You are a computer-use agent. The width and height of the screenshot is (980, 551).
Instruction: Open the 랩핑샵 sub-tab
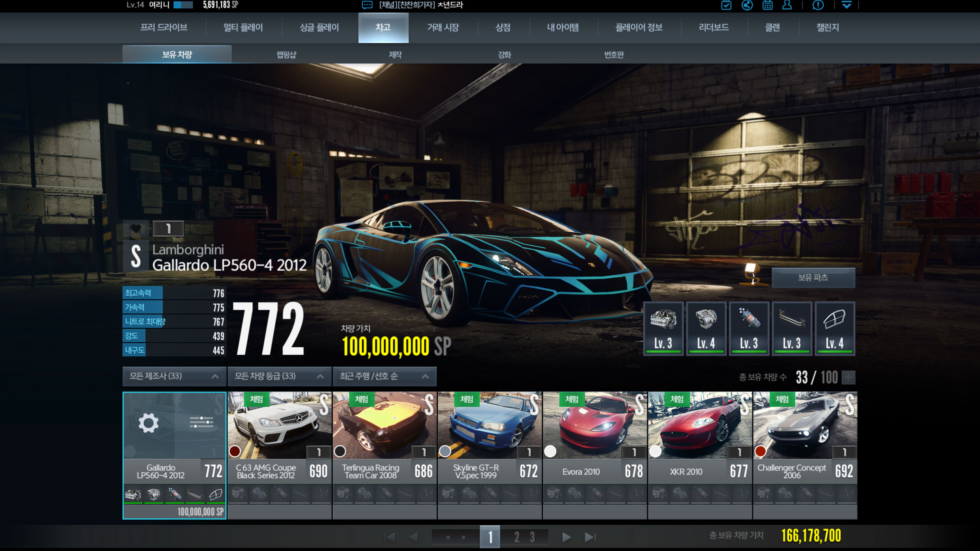[x=286, y=55]
